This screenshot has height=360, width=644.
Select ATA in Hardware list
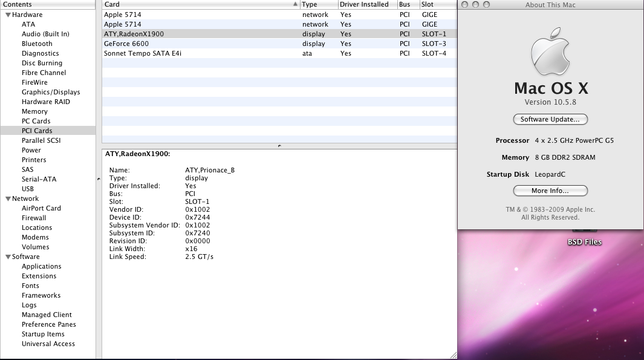click(x=28, y=24)
